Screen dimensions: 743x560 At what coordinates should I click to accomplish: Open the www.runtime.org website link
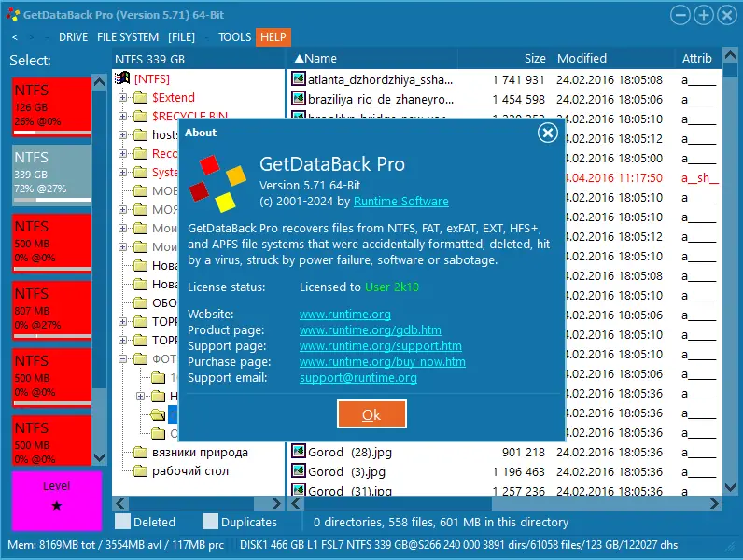click(x=345, y=315)
